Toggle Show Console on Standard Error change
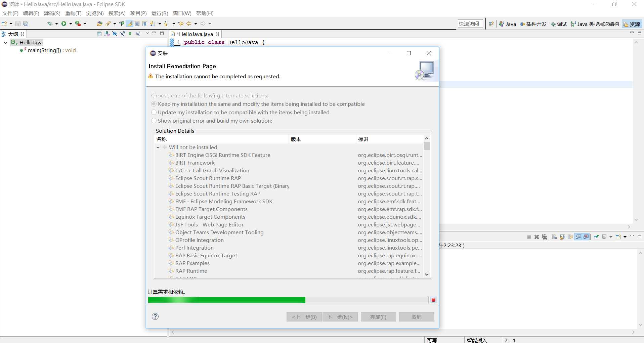Image resolution: width=644 pixels, height=343 pixels. click(586, 237)
